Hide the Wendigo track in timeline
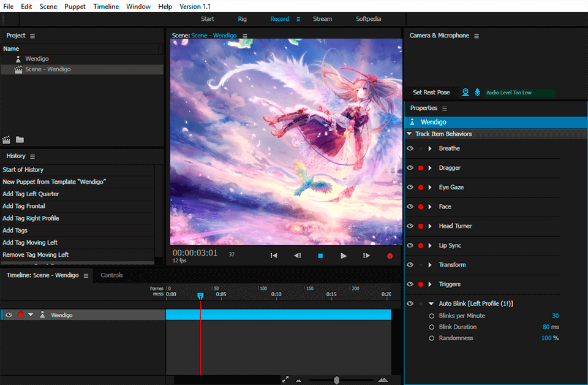Viewport: 588px width, 385px height. tap(9, 315)
